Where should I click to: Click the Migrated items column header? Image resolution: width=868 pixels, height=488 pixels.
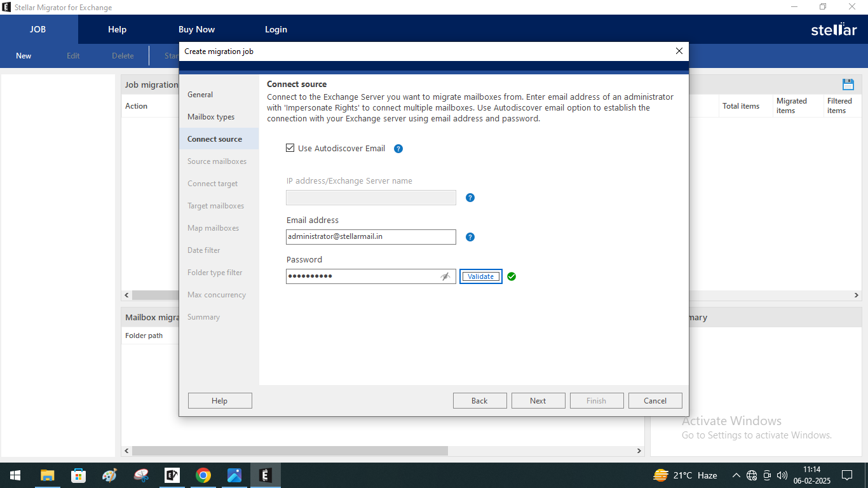[x=797, y=105]
